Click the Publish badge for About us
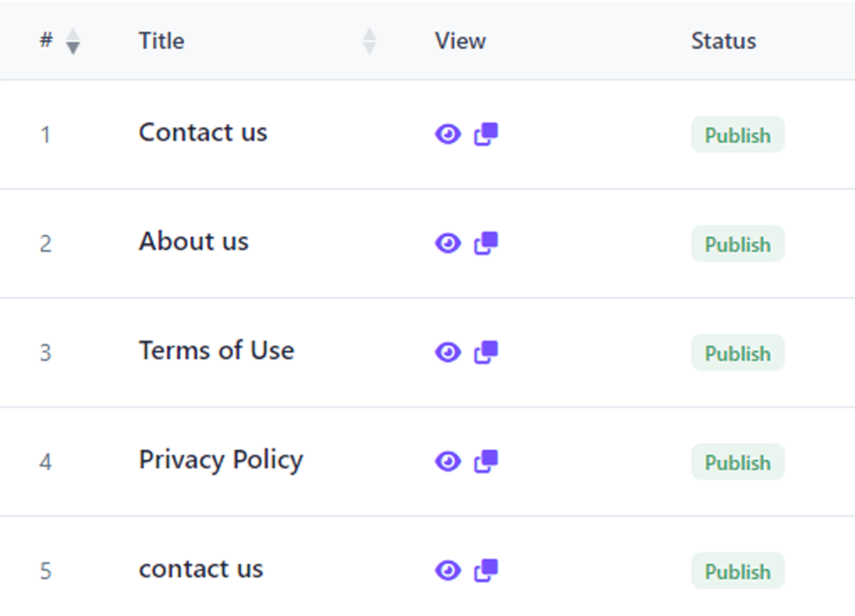The width and height of the screenshot is (855, 616). tap(737, 244)
